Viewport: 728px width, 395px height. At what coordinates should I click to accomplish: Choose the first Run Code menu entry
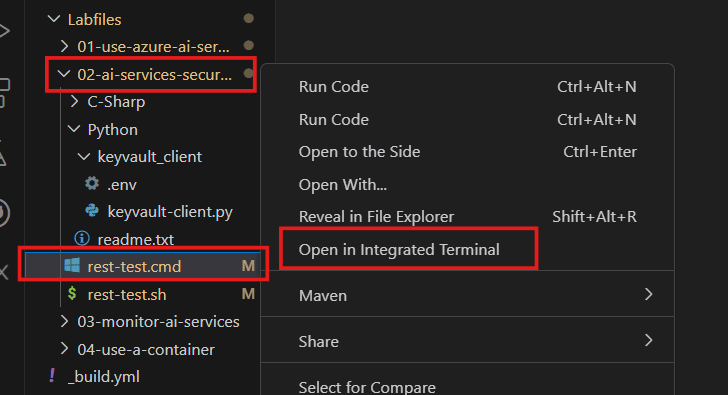333,87
